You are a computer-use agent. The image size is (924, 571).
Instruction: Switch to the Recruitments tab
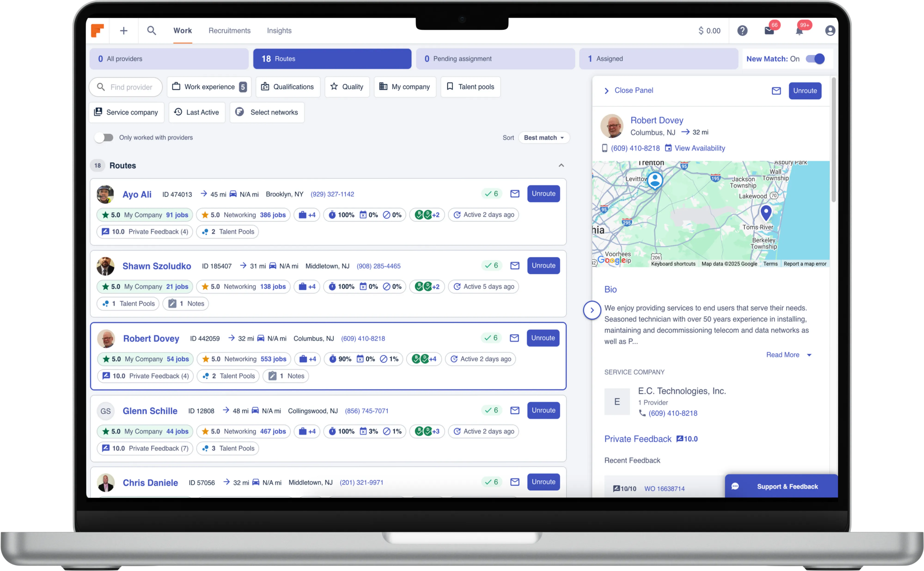(229, 30)
